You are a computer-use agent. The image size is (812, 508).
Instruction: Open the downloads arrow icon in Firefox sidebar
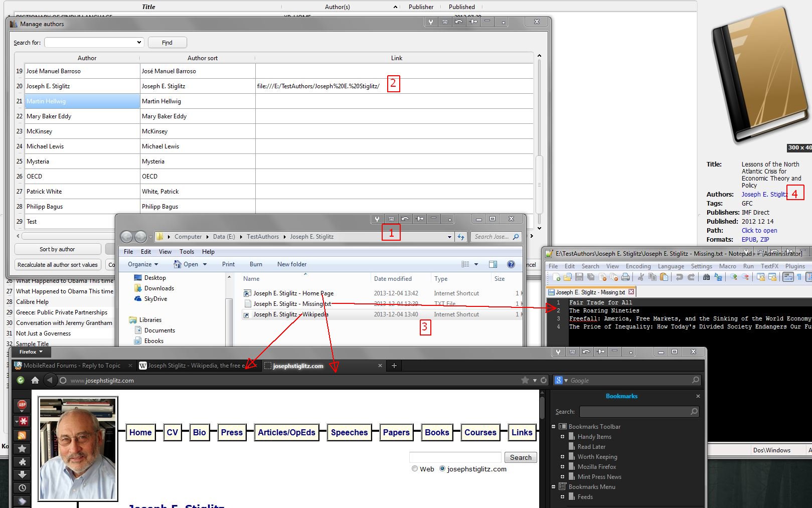22,474
